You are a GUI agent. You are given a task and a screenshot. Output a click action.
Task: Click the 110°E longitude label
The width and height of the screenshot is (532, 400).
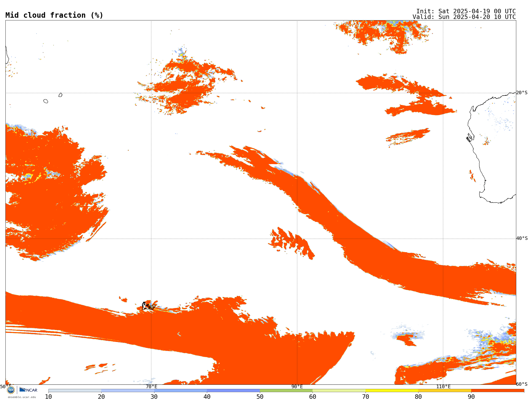tap(443, 386)
